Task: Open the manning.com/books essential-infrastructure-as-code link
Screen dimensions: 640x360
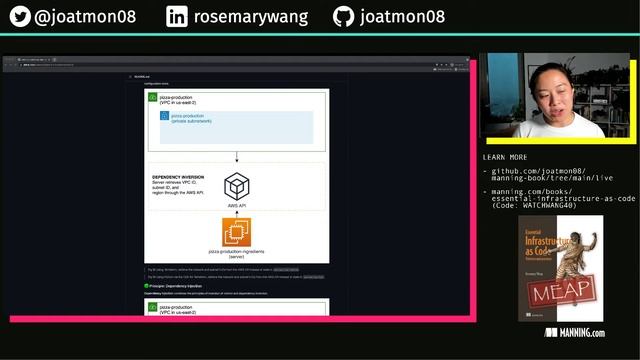Action: [x=563, y=195]
